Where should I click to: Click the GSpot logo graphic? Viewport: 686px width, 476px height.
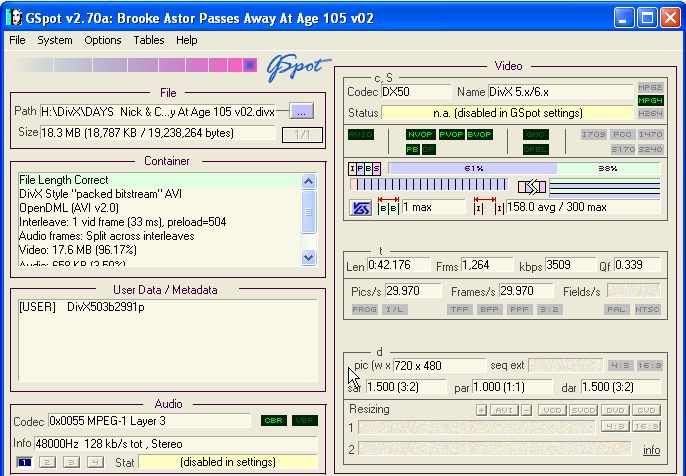click(x=298, y=67)
